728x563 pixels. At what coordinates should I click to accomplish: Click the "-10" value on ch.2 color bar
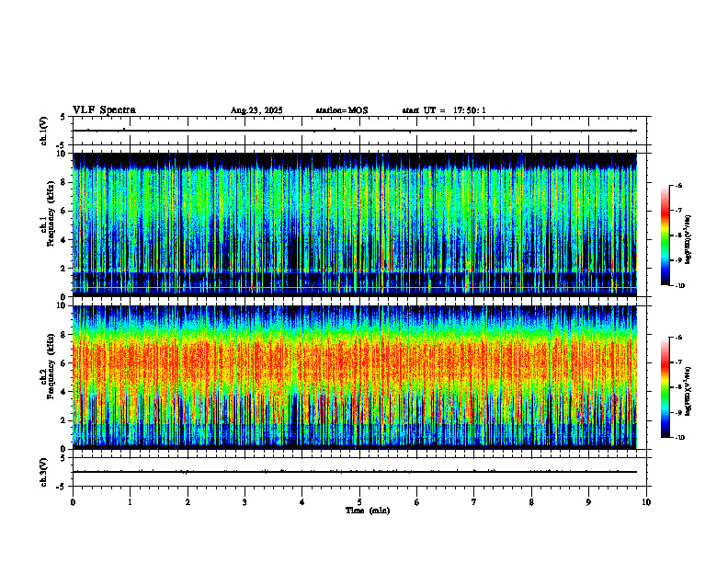pos(680,438)
